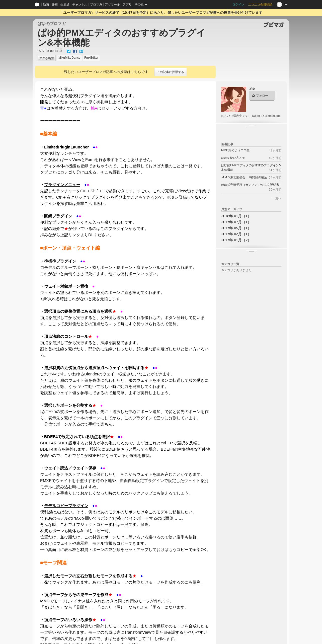
Task: Expand the account dropdown arrow in header
Action: pos(286,5)
